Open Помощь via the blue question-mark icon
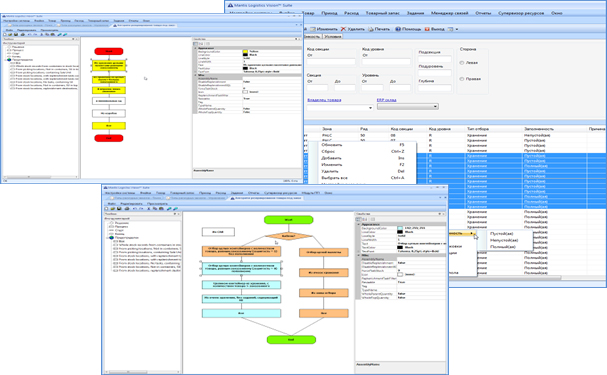The image size is (607, 375). [398, 29]
